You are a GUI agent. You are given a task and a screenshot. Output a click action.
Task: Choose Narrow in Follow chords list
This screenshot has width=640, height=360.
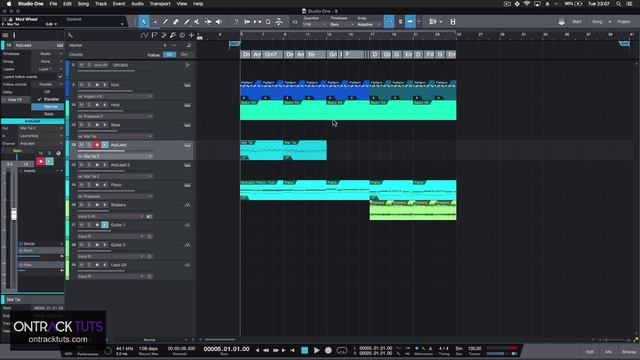(x=48, y=107)
